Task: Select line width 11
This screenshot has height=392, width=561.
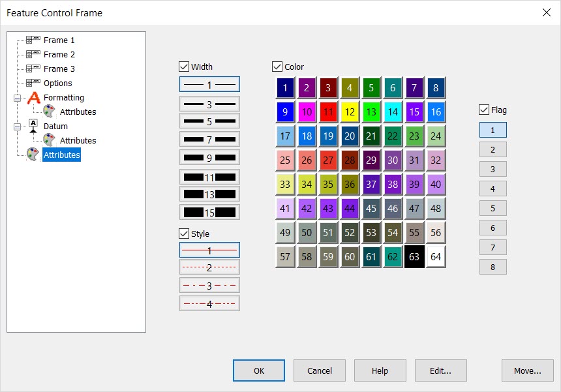Action: pyautogui.click(x=209, y=176)
